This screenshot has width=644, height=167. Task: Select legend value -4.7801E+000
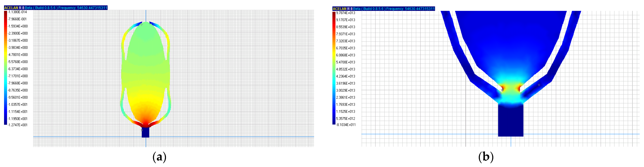tap(18, 55)
